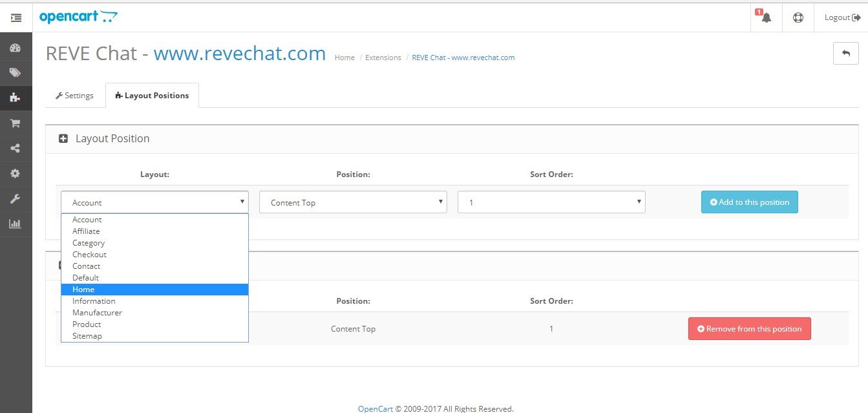This screenshot has height=413, width=868.
Task: Toggle the sidebar hamburger menu icon
Action: 16,18
